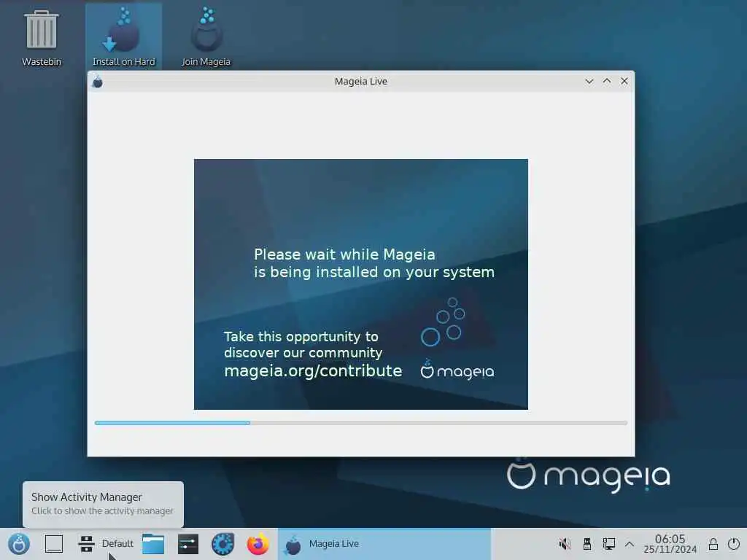The image size is (747, 560).
Task: Maximize the Mageia Live window
Action: pyautogui.click(x=607, y=82)
